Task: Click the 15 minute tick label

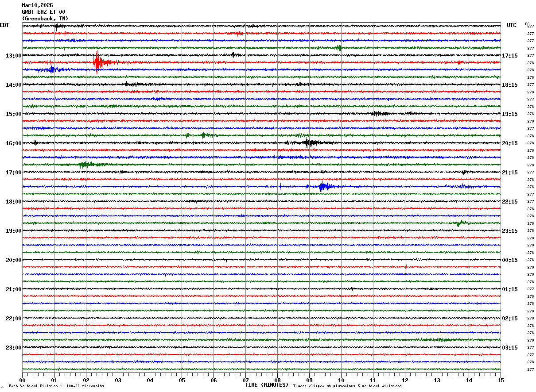Action: coord(500,380)
